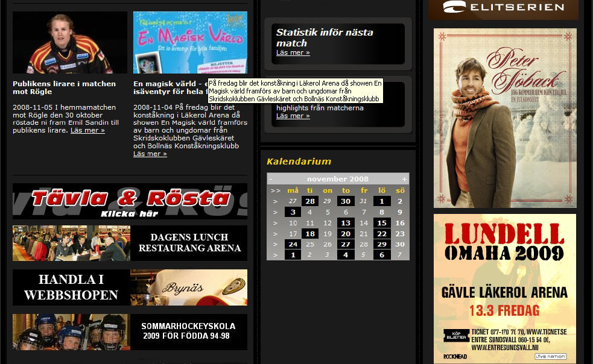Screen dimensions: 593x364
Task: Open Läs mer below En magisk värld article
Action: point(150,154)
